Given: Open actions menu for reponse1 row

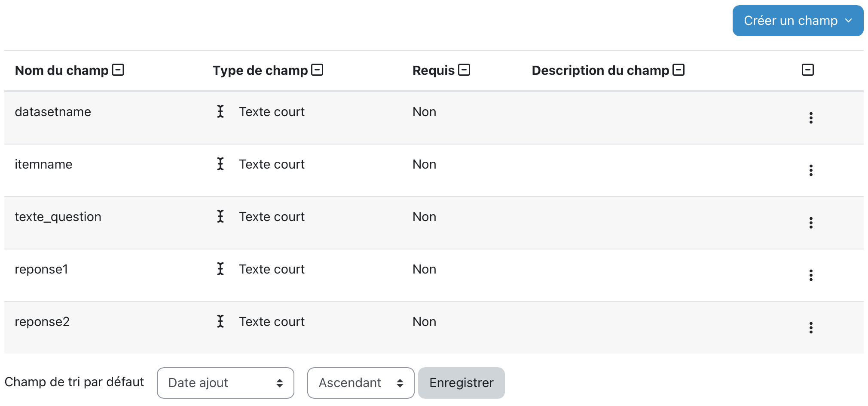Looking at the screenshot, I should coord(811,275).
